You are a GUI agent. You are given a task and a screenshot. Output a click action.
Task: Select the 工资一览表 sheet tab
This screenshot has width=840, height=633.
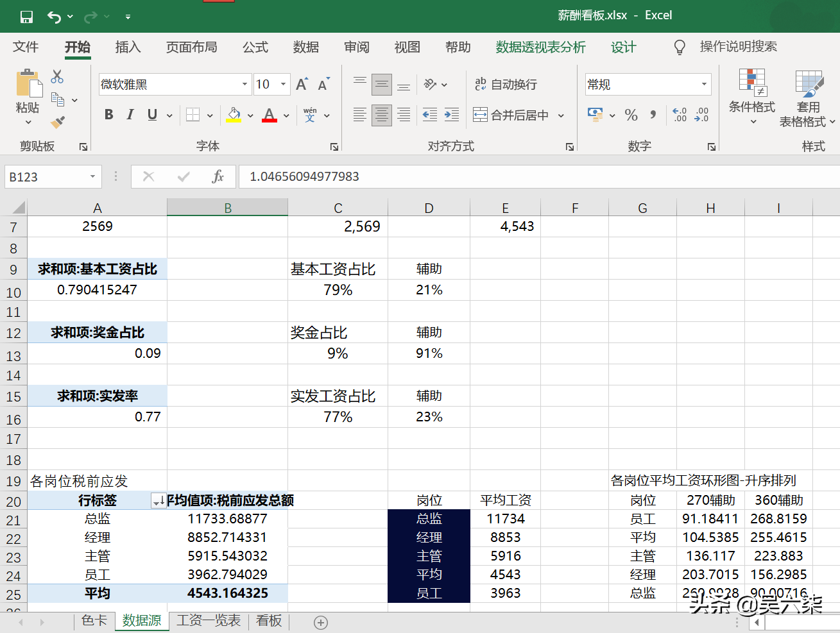pyautogui.click(x=209, y=620)
